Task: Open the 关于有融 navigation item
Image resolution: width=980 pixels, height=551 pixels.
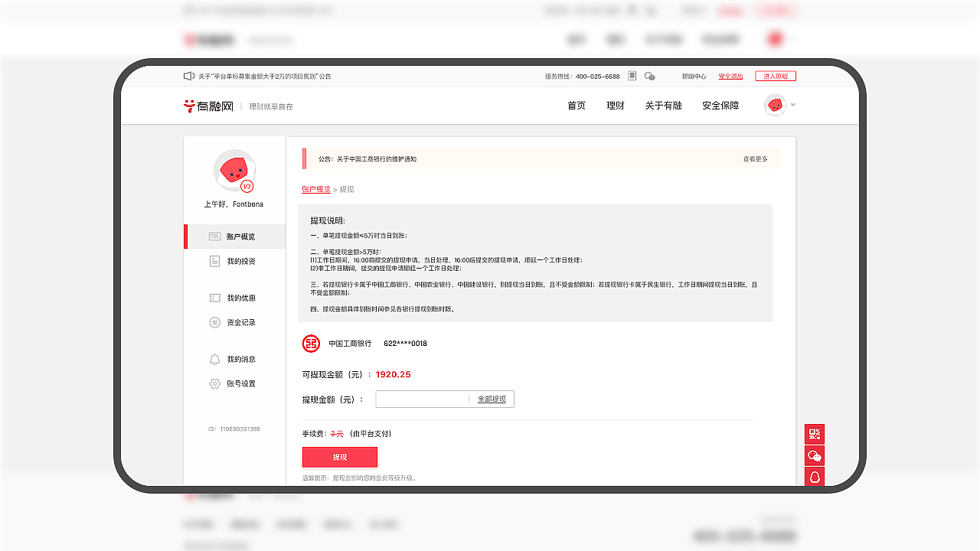Action: (663, 106)
